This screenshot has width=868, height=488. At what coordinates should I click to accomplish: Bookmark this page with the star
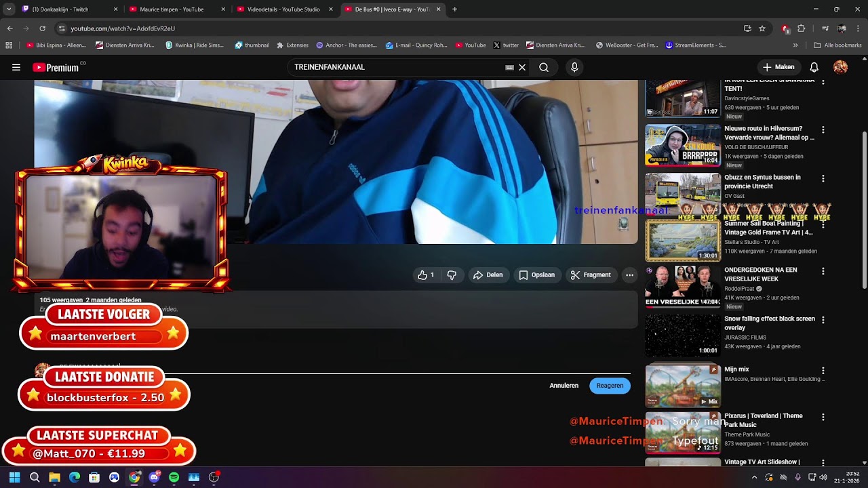[762, 28]
